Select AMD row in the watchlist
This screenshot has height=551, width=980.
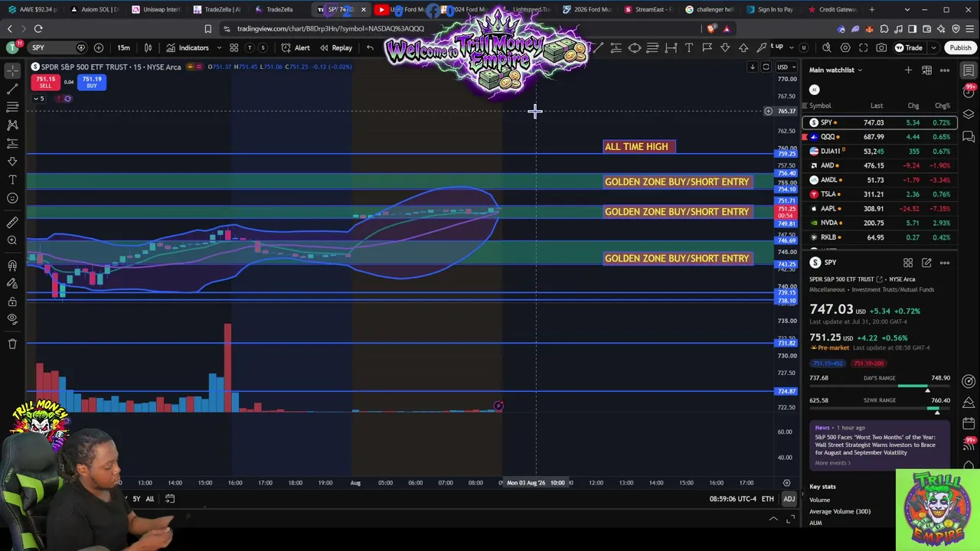880,165
